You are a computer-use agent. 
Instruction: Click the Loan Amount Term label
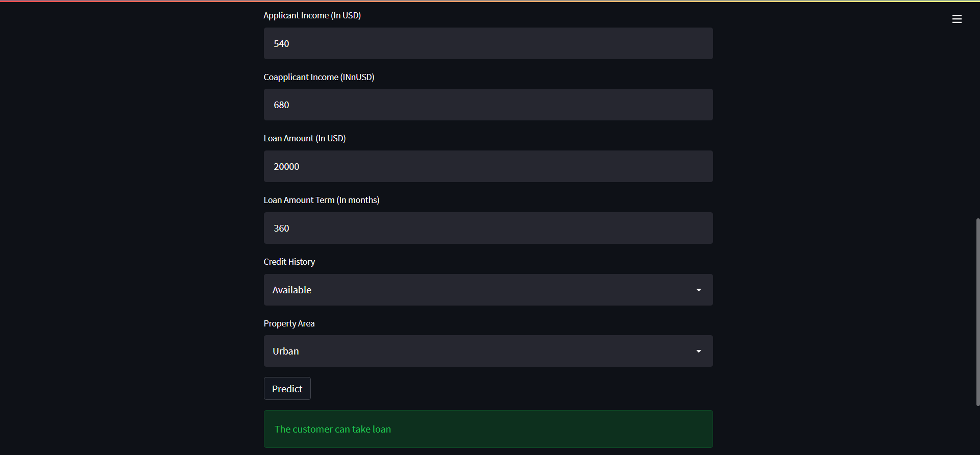(x=321, y=200)
